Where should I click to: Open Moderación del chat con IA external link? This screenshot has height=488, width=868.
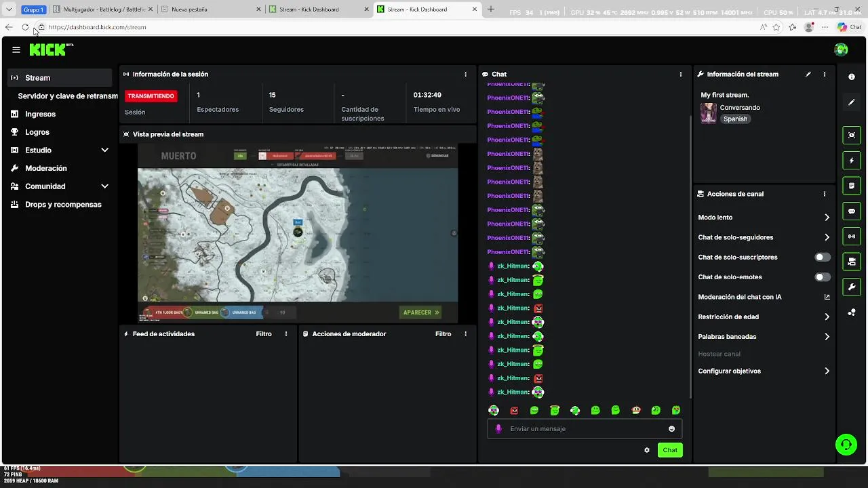point(827,297)
